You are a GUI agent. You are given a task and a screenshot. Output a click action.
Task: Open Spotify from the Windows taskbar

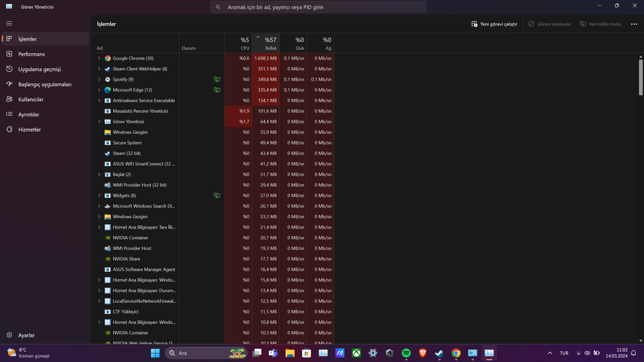[406, 353]
